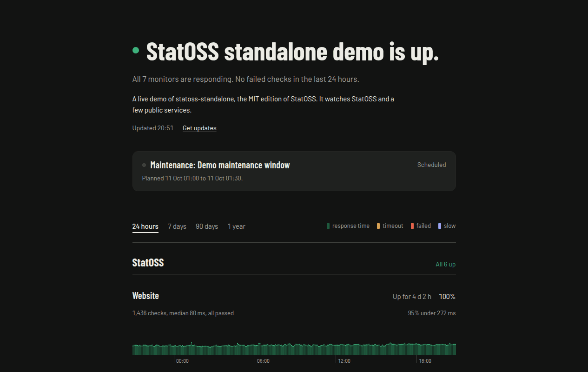588x372 pixels.
Task: Click the 18:00 chart time marker
Action: click(425, 361)
